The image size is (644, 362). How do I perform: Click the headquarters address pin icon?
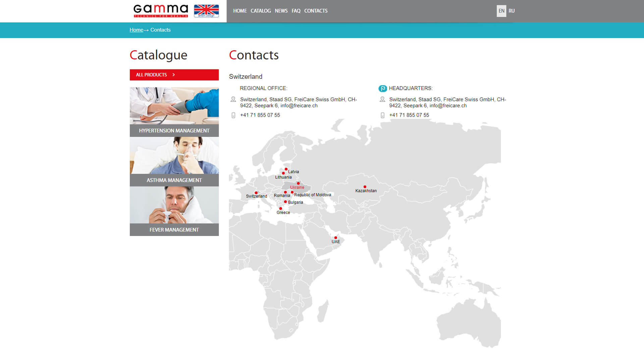click(x=382, y=99)
